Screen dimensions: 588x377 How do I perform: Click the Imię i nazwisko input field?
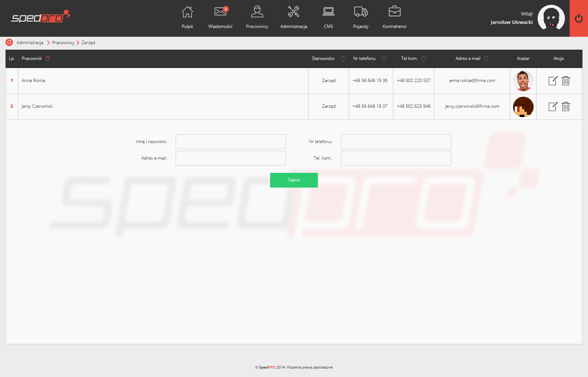(230, 142)
